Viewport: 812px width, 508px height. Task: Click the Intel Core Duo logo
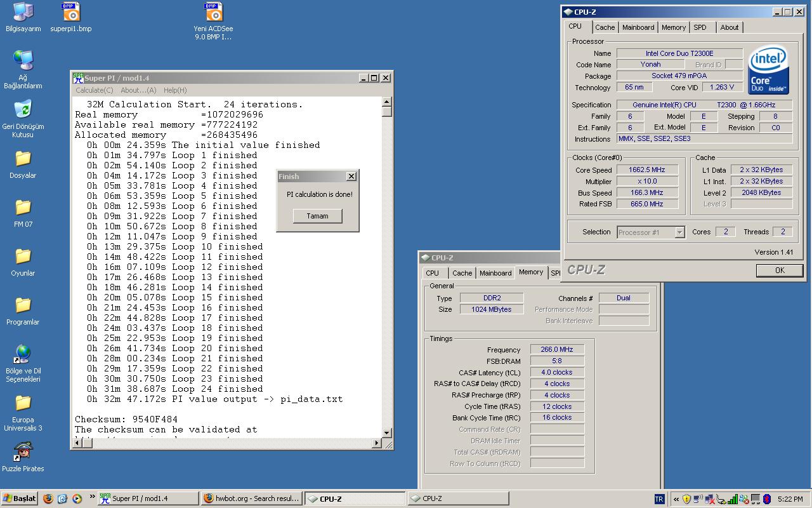(769, 70)
